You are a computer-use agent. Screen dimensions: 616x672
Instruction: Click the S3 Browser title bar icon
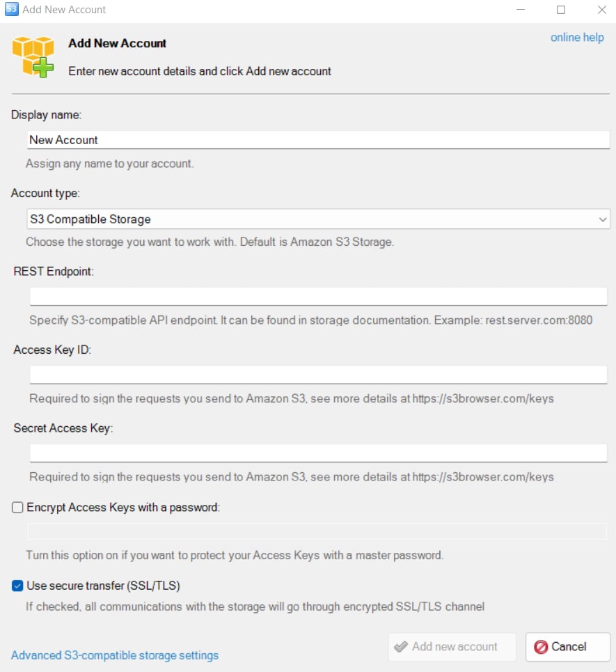point(11,10)
